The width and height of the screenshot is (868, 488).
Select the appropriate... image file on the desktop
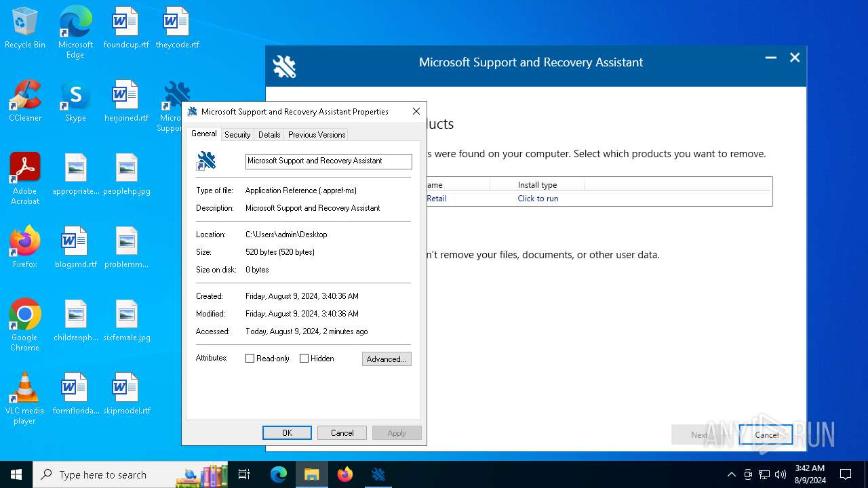[x=75, y=175]
